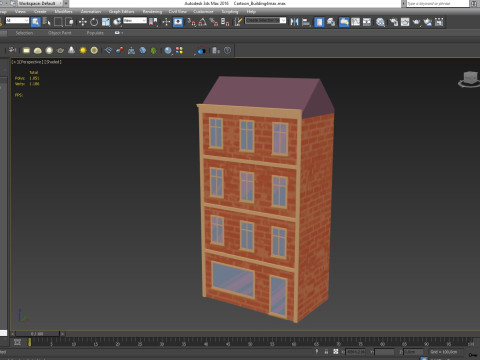480x360 pixels.
Task: Toggle the Percent Snap button
Action: 214,22
